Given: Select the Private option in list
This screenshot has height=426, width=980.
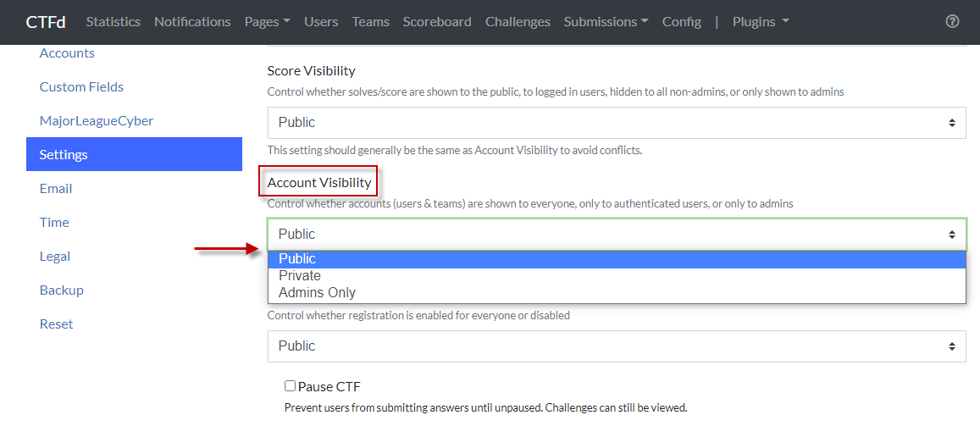Looking at the screenshot, I should click(x=300, y=276).
